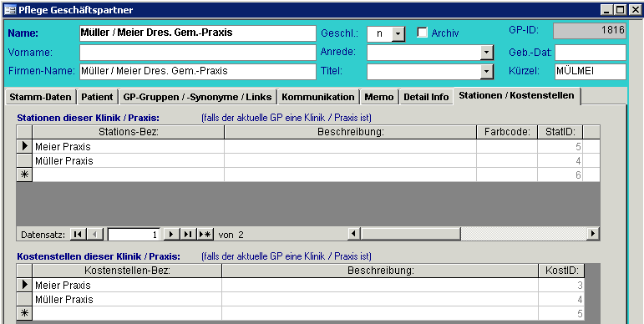Open the Anrede dropdown

486,52
